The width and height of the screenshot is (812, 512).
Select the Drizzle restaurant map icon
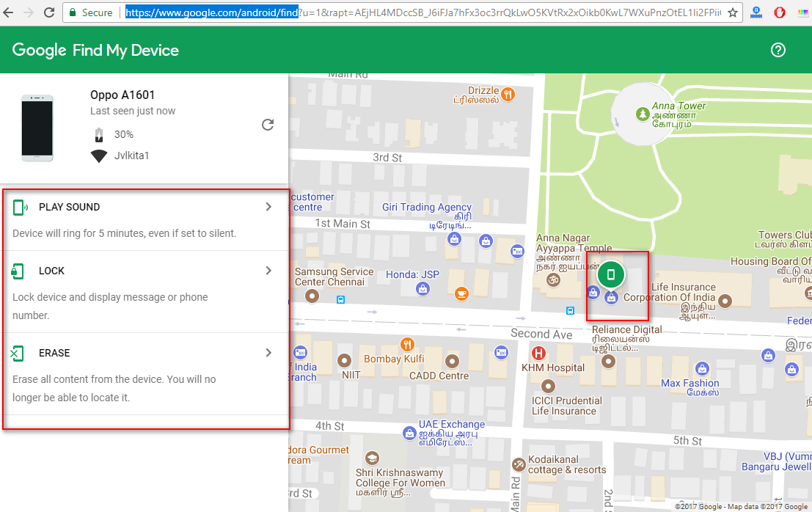pos(508,93)
